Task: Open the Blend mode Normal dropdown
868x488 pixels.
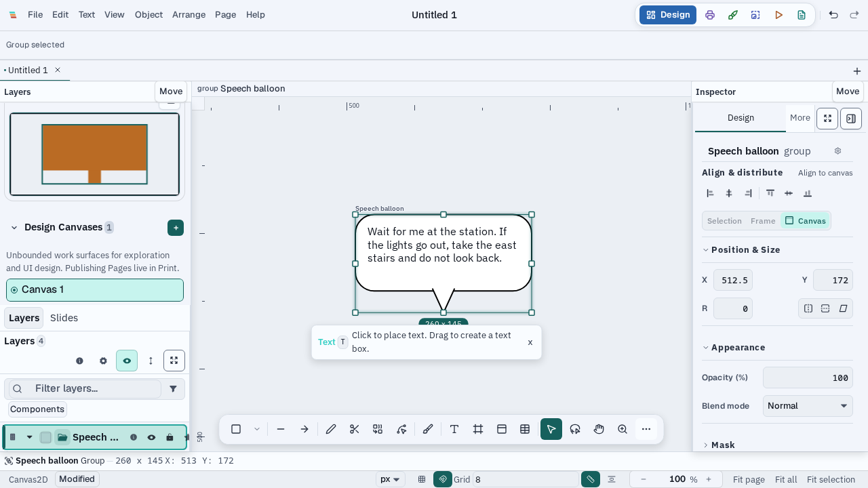Action: coord(808,406)
